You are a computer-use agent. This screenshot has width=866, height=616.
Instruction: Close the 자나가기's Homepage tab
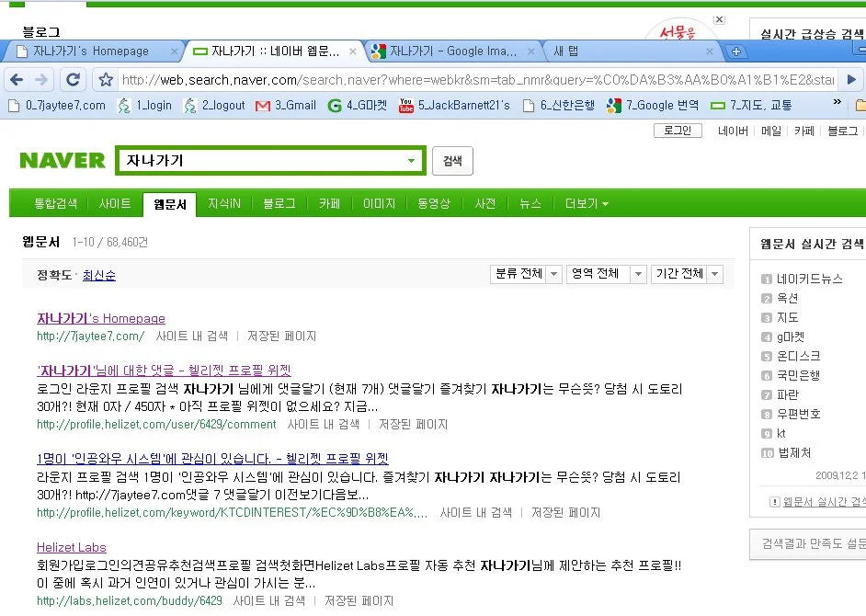pos(174,51)
